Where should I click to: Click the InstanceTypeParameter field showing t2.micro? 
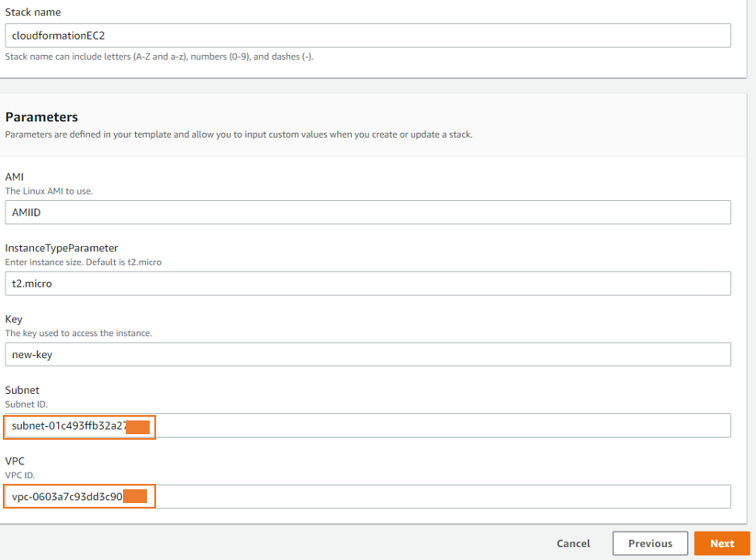pyautogui.click(x=367, y=284)
